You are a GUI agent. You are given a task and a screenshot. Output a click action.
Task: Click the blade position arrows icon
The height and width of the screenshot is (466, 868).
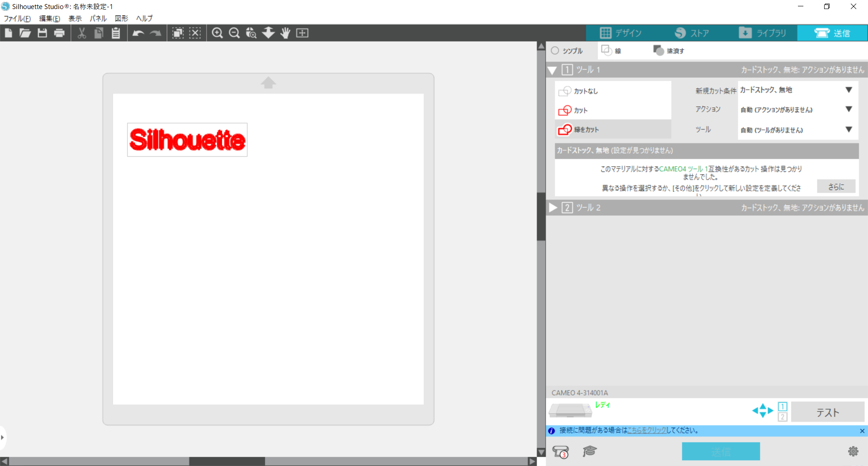click(763, 411)
